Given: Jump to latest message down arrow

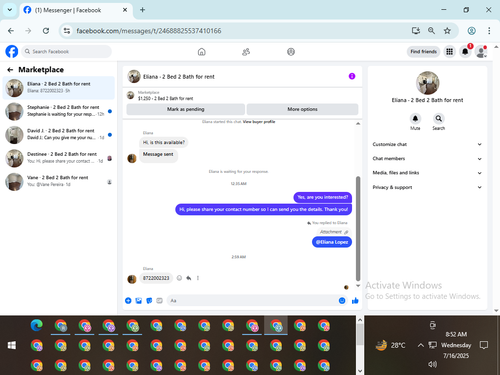Looking at the screenshot, I should pos(358,286).
